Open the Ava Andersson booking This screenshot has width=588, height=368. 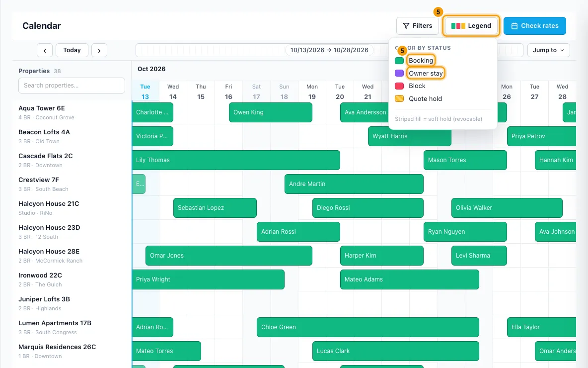tap(365, 112)
